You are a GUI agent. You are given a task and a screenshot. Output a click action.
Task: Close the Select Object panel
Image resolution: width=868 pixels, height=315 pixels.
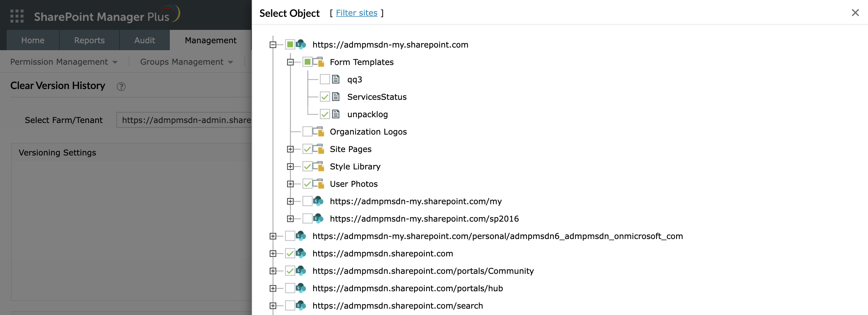[855, 13]
